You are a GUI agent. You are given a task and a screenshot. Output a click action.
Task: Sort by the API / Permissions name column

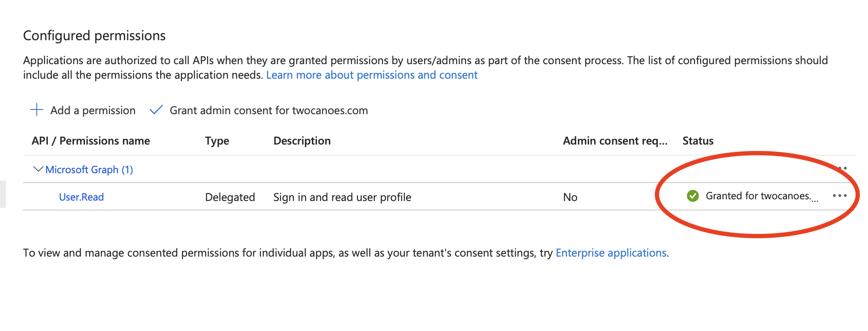[x=91, y=141]
